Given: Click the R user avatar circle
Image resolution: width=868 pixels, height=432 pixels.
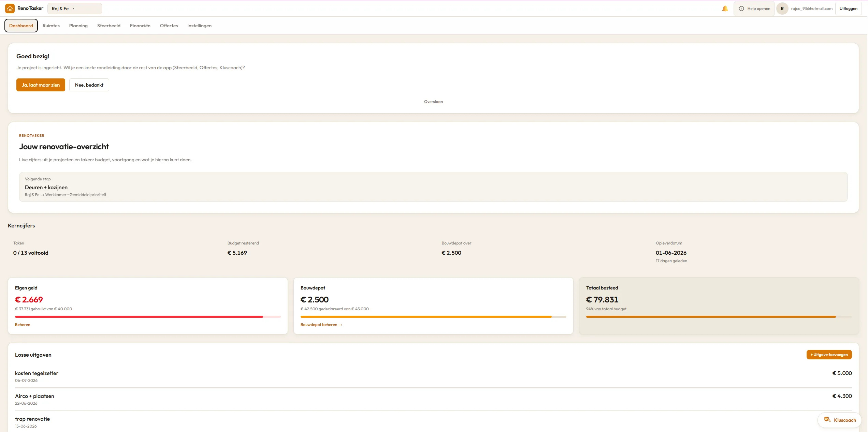Looking at the screenshot, I should [782, 9].
